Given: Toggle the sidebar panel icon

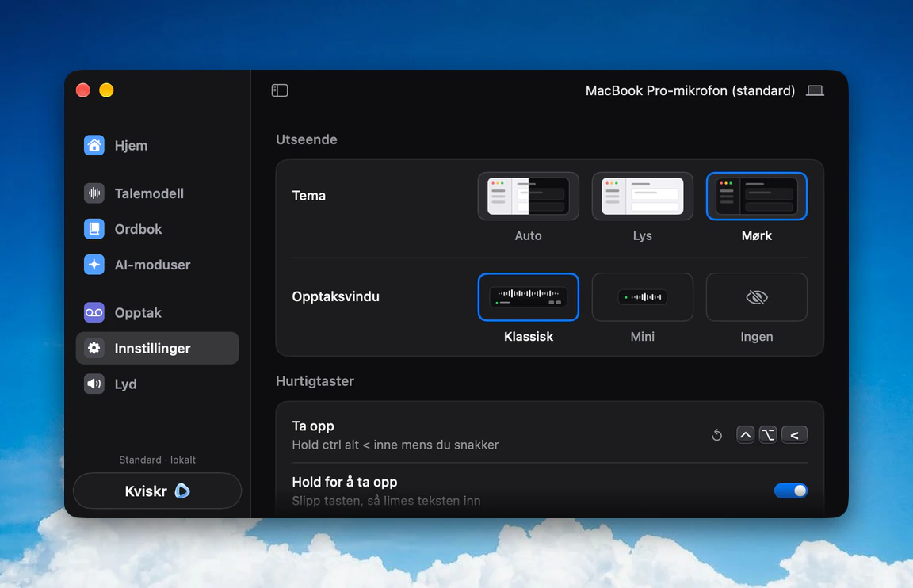Looking at the screenshot, I should pos(280,90).
